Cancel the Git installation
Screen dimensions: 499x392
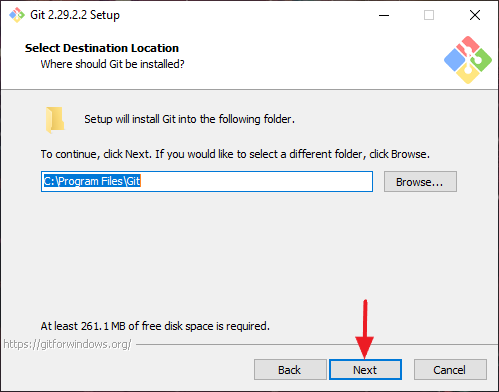450,370
